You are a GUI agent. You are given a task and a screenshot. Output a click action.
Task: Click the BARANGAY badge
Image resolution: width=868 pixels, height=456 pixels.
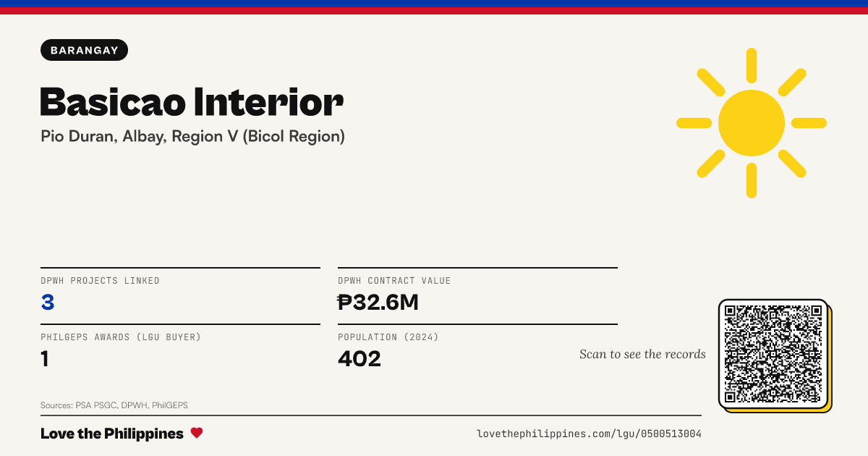pos(85,50)
